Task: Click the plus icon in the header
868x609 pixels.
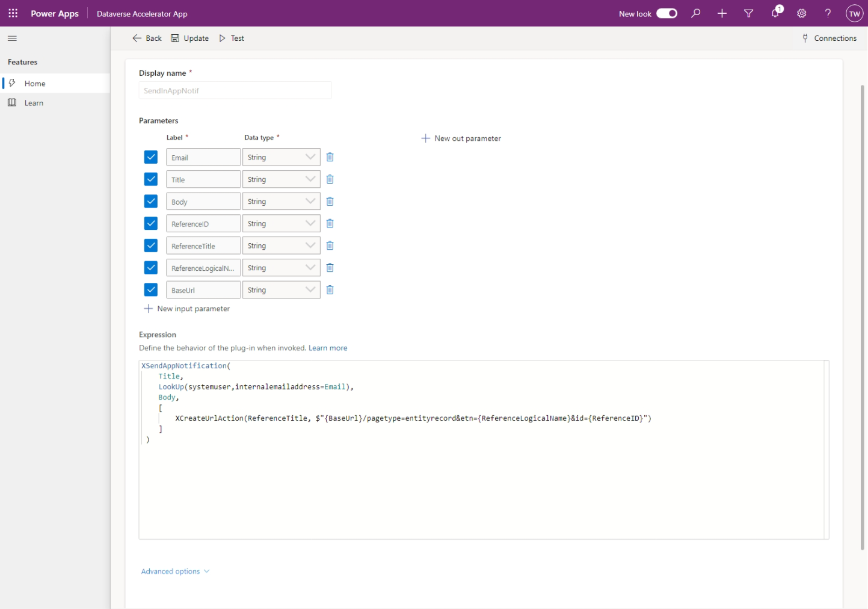Action: pyautogui.click(x=722, y=13)
